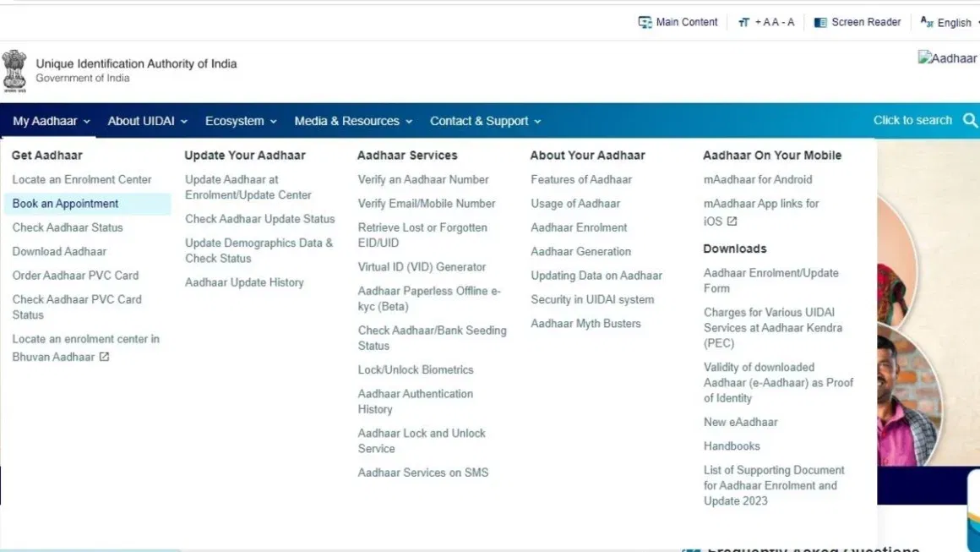This screenshot has width=980, height=552.
Task: Click the Click to search field
Action: [912, 120]
